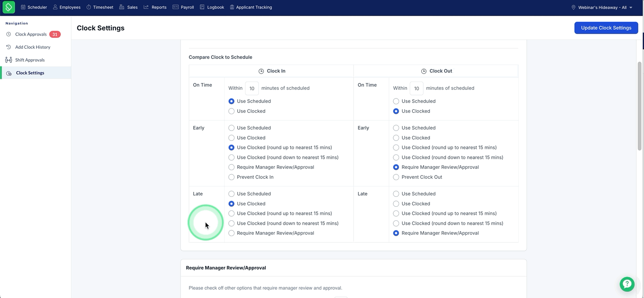Click the green app logo icon
This screenshot has width=644, height=298.
point(9,7)
